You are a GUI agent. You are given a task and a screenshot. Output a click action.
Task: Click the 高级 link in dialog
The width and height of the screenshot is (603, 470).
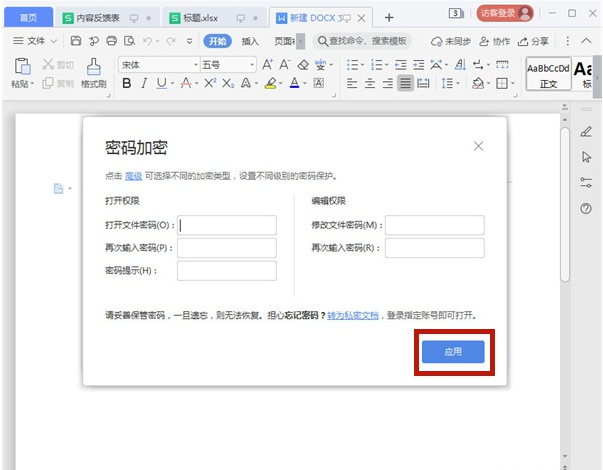(x=133, y=176)
